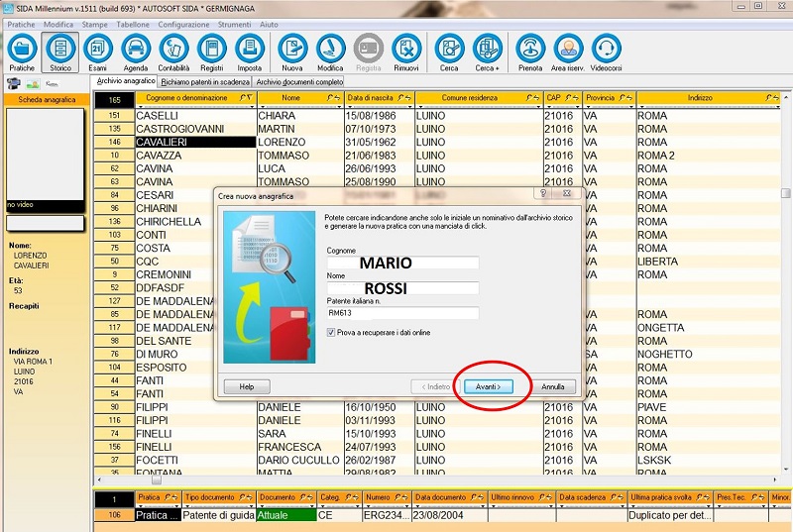Sort by the Data di nascita column
793x532 pixels.
click(x=373, y=98)
